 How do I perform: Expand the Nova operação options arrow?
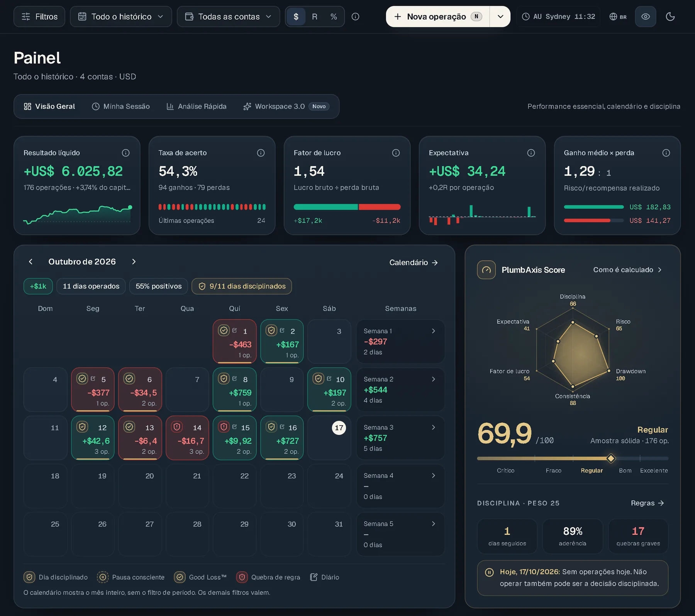pyautogui.click(x=500, y=17)
